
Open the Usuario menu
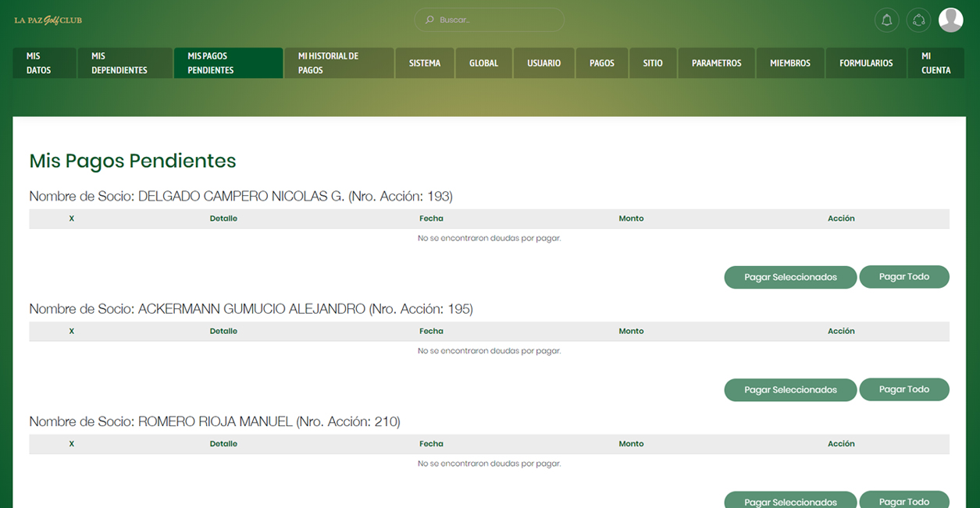point(543,63)
